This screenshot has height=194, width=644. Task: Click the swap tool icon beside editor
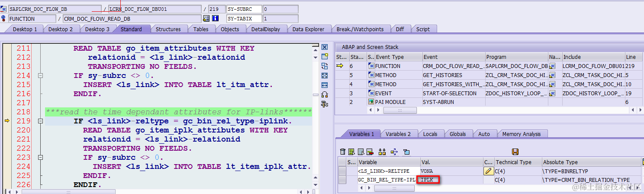325,66
